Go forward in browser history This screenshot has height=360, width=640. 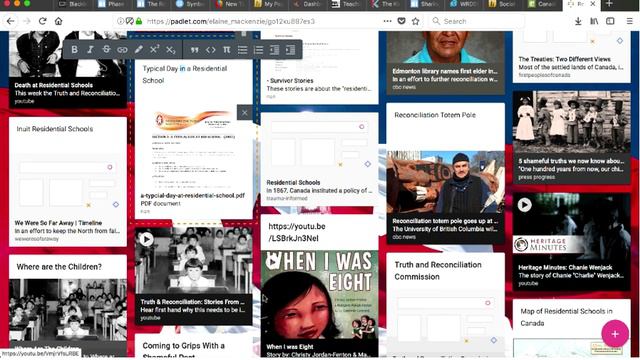click(x=27, y=21)
